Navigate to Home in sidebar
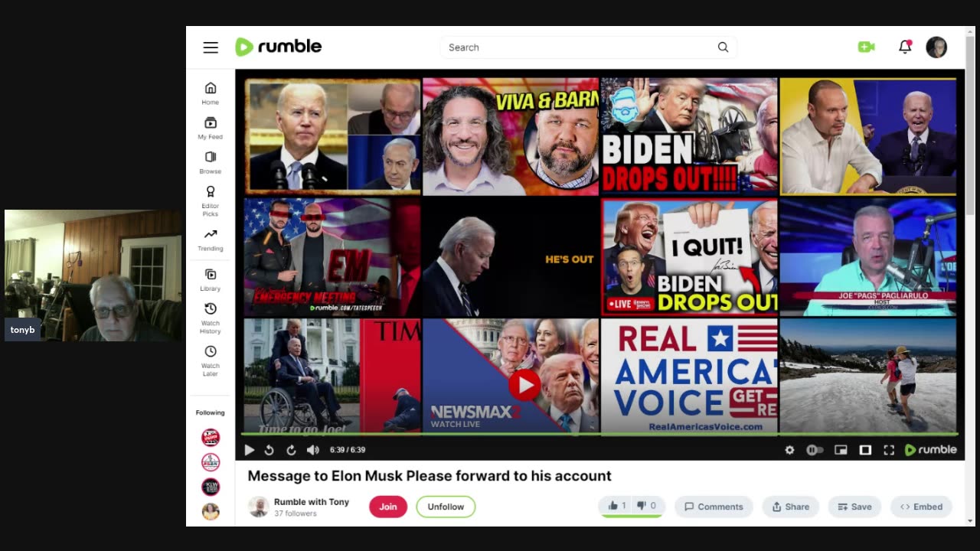The width and height of the screenshot is (980, 551). pos(211,93)
